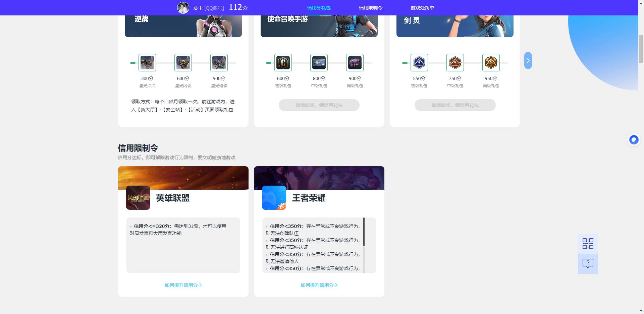Click the user avatar in header
This screenshot has width=644, height=314.
183,7
